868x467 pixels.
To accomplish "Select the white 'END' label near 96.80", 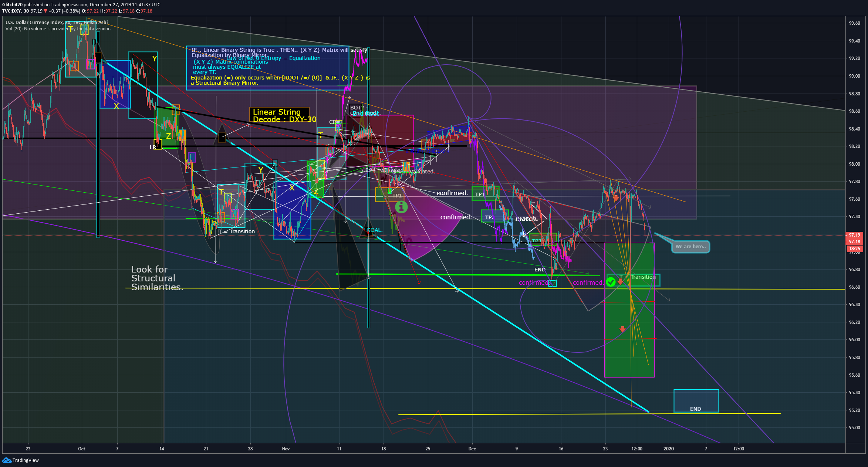I will (540, 270).
